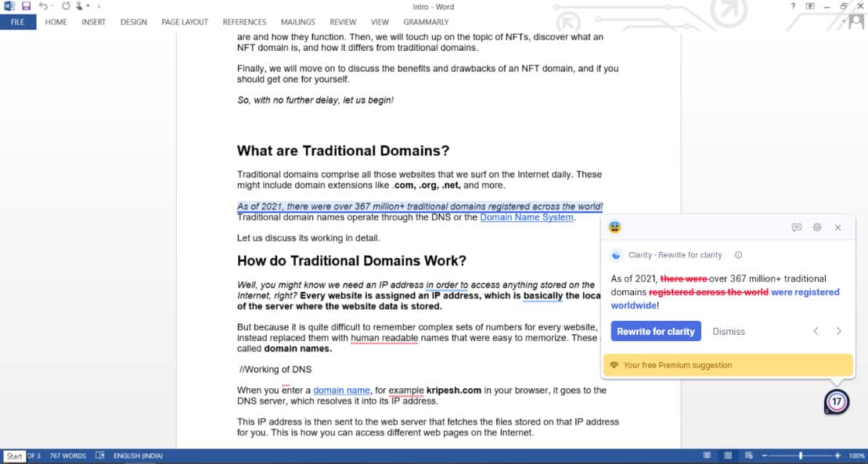Click the Grammarly badge showing 17
Image resolution: width=868 pixels, height=464 pixels.
click(837, 402)
